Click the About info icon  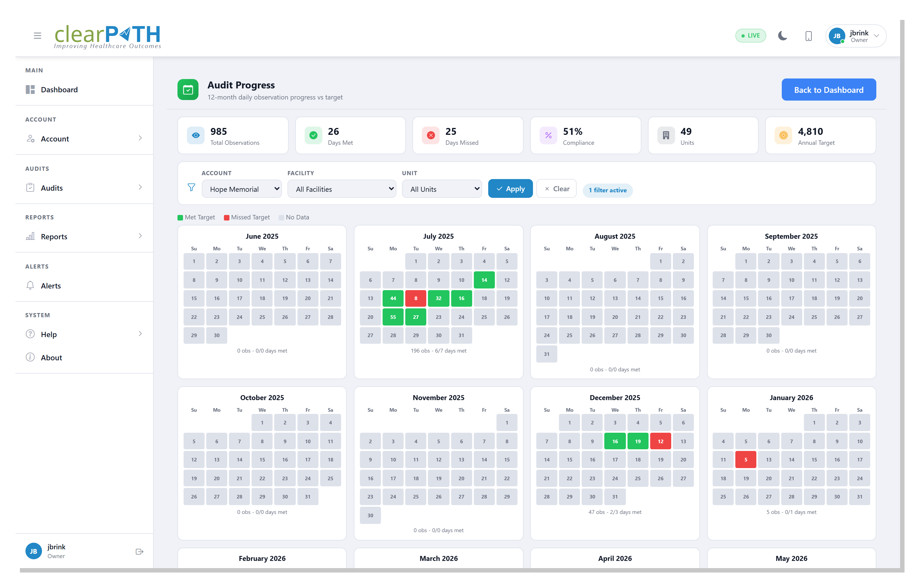(30, 357)
